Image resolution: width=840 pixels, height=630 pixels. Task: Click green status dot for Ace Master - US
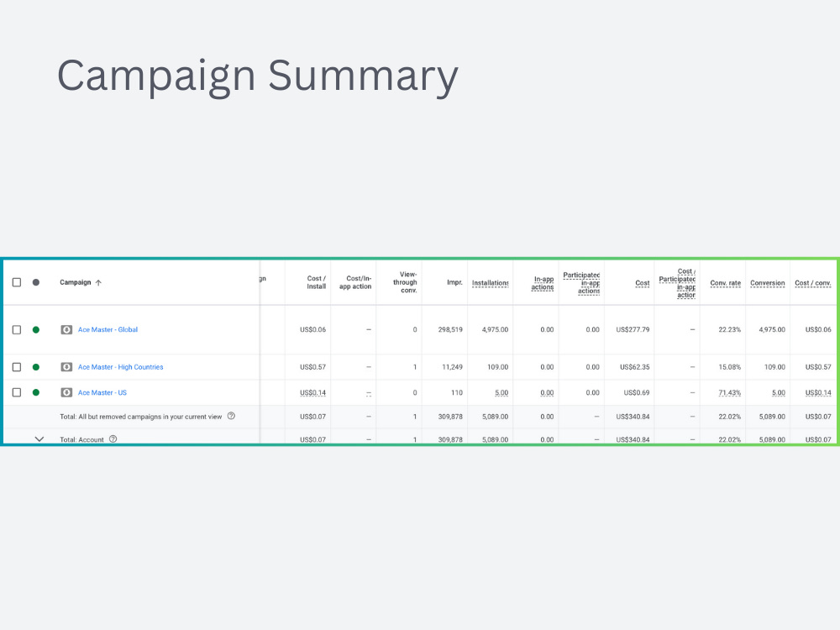coord(36,392)
